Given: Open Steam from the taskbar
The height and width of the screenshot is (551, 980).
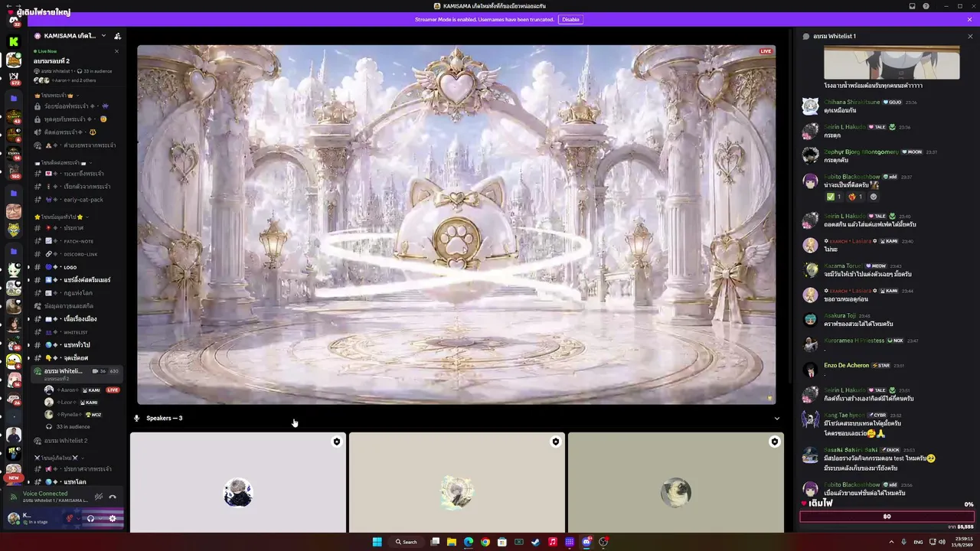Looking at the screenshot, I should (x=536, y=542).
